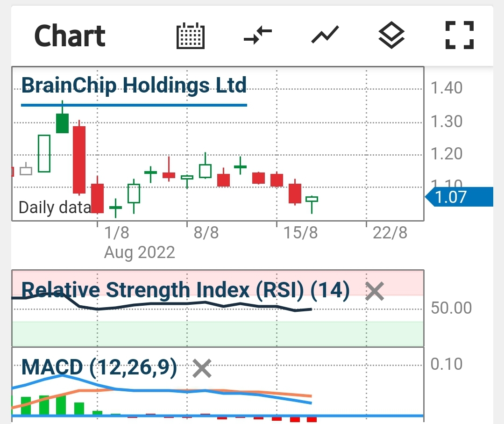
Task: Click the Aug 2022 month label
Action: tap(140, 252)
